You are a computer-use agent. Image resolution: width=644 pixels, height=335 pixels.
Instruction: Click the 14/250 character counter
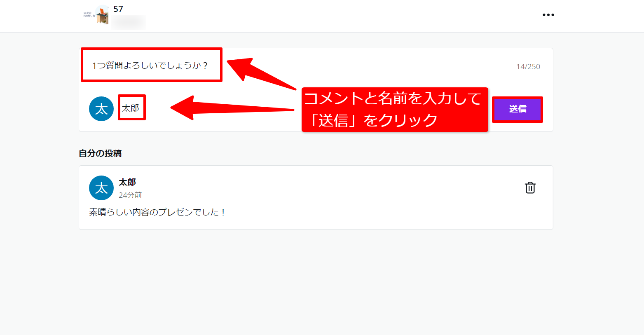tap(528, 66)
